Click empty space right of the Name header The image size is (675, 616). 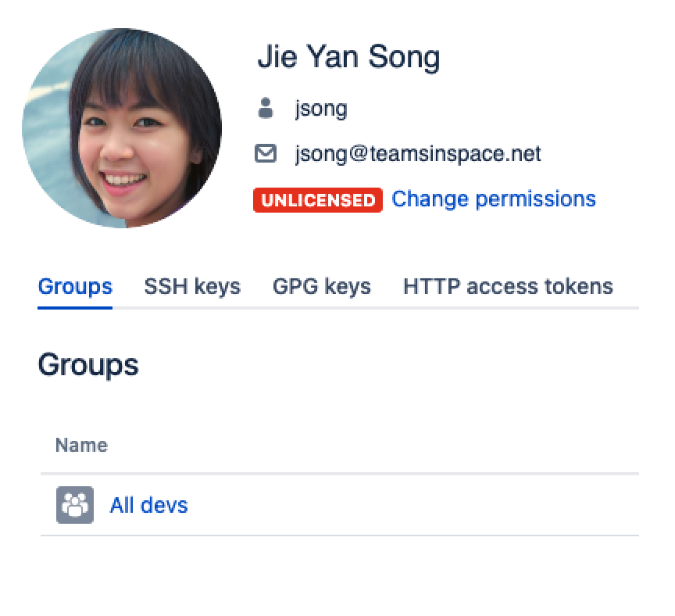click(375, 446)
